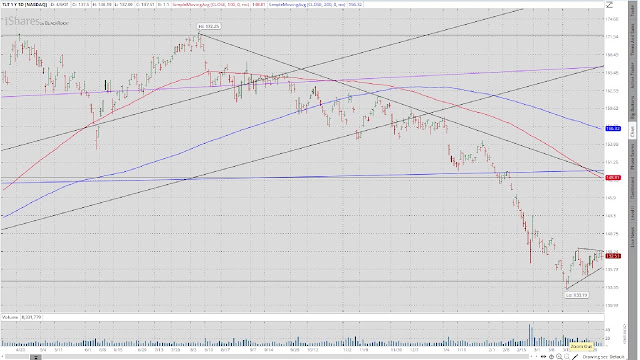Click the Hi: 172.25 price bubble
Screen dimensions: 640x360
[x=209, y=26]
